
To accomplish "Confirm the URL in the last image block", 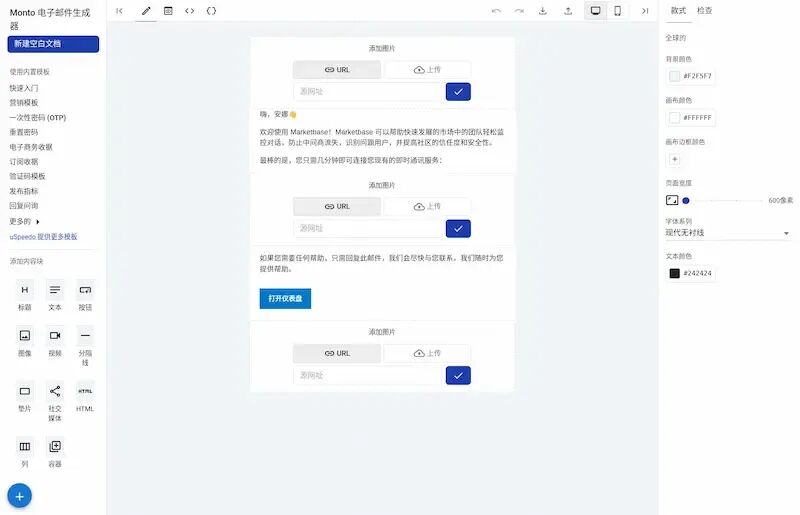I will [458, 376].
